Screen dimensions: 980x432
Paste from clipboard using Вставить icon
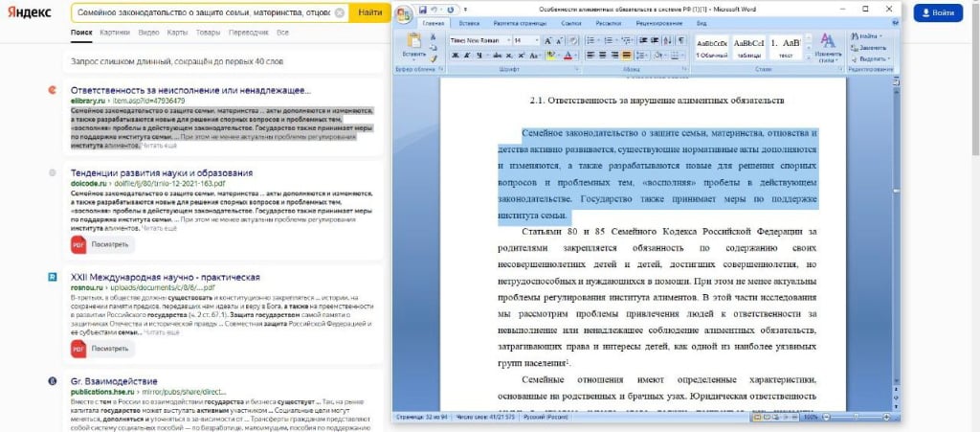[x=413, y=42]
